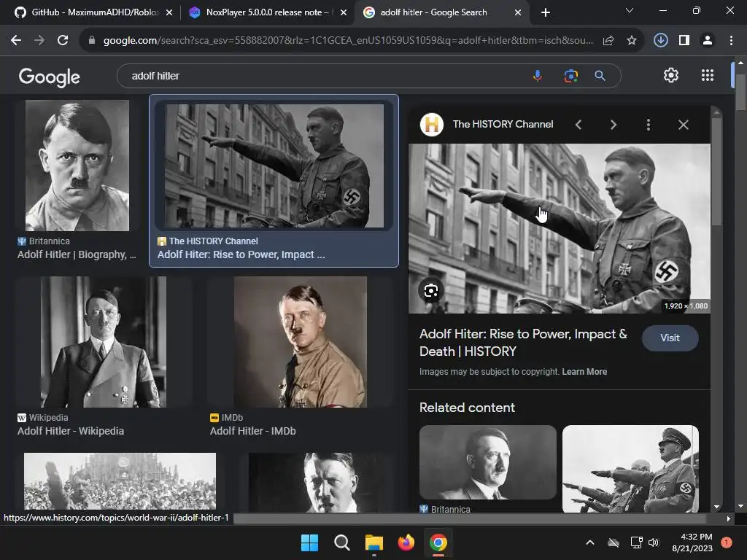Image resolution: width=747 pixels, height=560 pixels.
Task: Select the adolf hitler Google Search tab
Action: pyautogui.click(x=433, y=12)
